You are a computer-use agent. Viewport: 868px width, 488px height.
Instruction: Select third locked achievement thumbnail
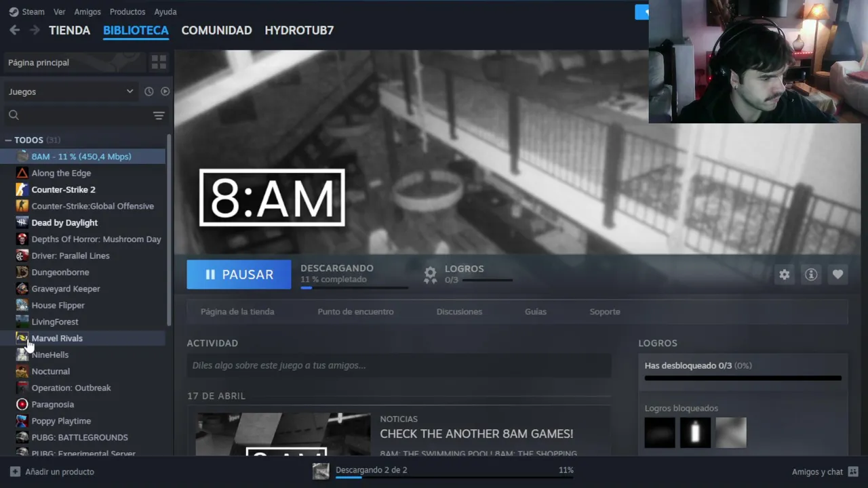730,432
